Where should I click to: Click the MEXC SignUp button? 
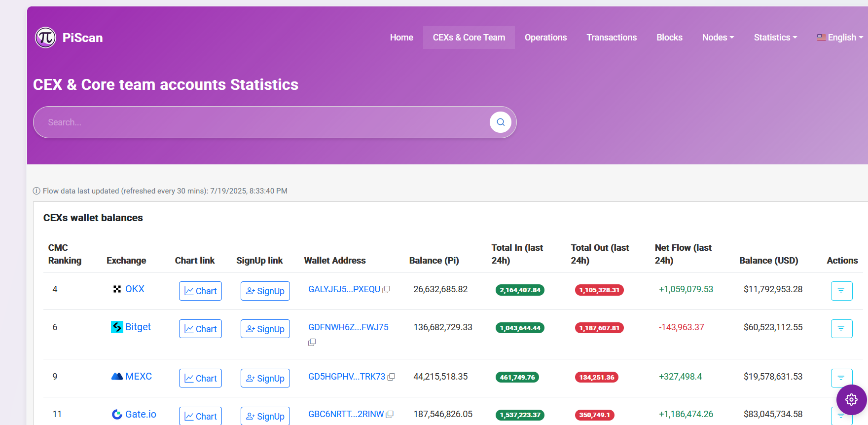[265, 378]
